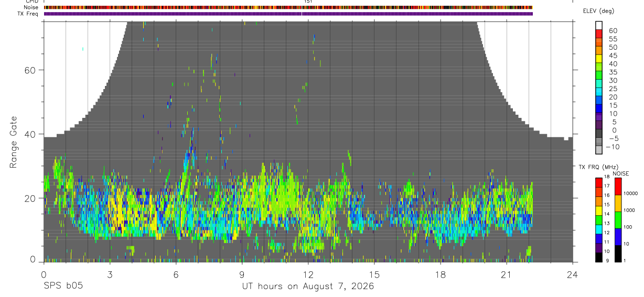644x297 pixels.
Task: Click the blue 100 noise legend block
Action: coord(618,236)
